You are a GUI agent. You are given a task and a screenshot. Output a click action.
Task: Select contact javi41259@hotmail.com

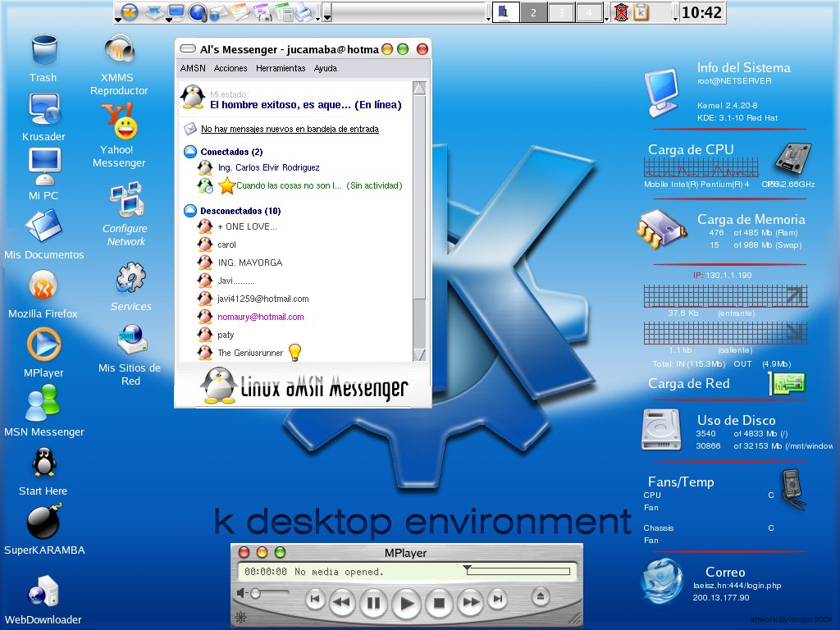click(x=262, y=299)
